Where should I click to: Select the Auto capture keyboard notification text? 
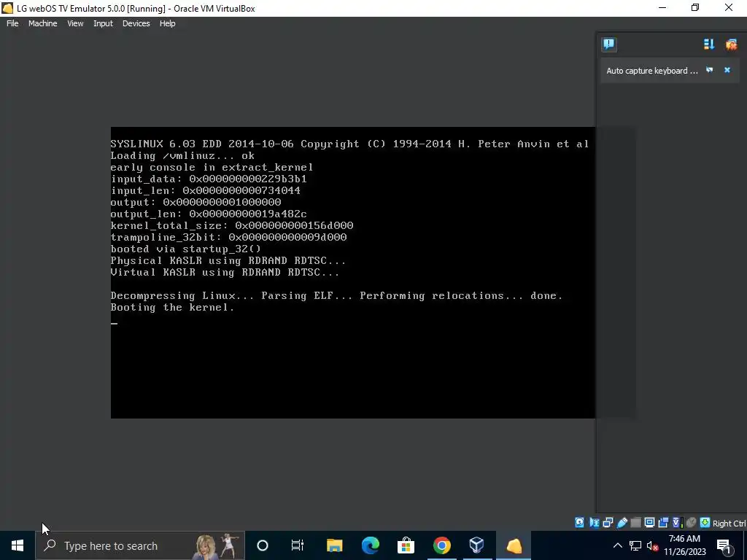click(x=651, y=71)
